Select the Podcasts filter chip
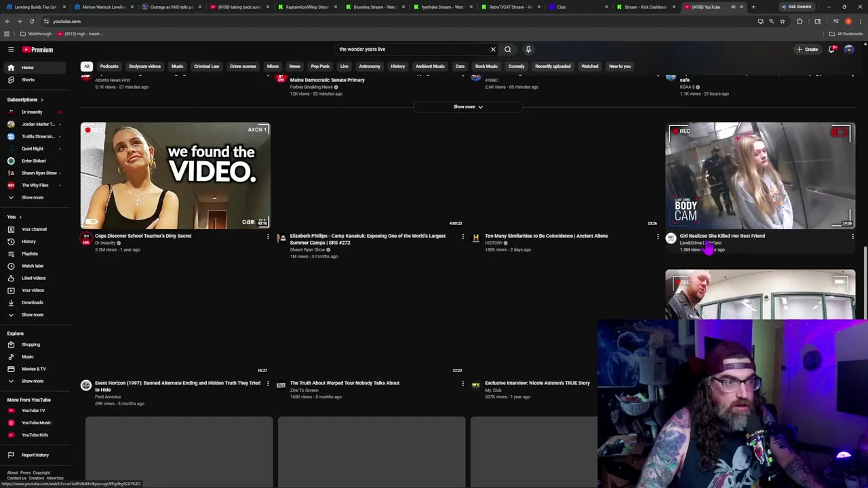 click(x=109, y=66)
